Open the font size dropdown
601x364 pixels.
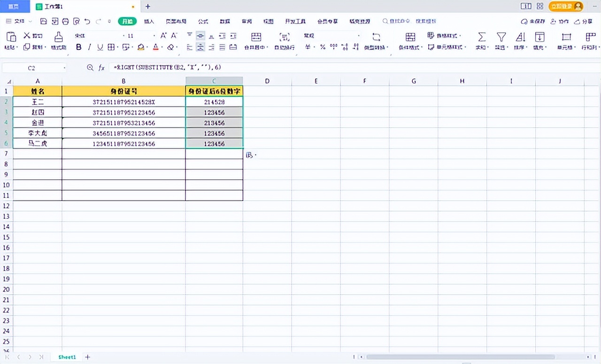pyautogui.click(x=153, y=36)
